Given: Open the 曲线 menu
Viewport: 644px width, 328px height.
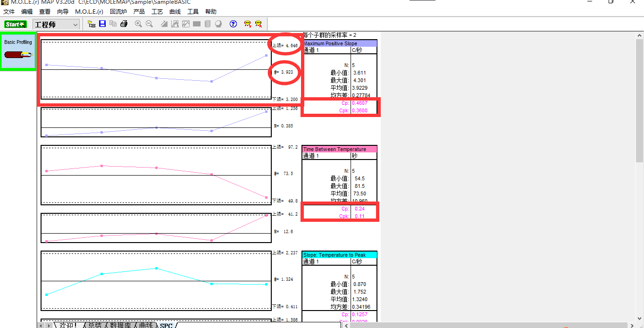Looking at the screenshot, I should 175,12.
